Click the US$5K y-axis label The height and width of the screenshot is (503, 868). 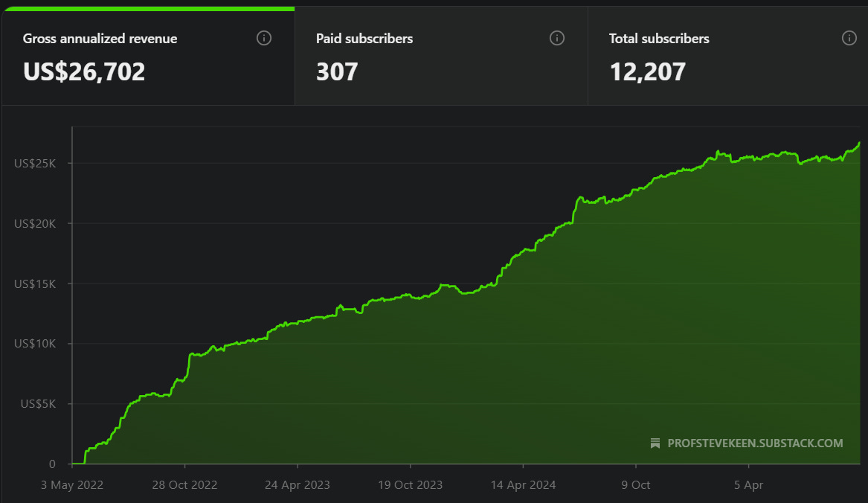click(x=38, y=404)
